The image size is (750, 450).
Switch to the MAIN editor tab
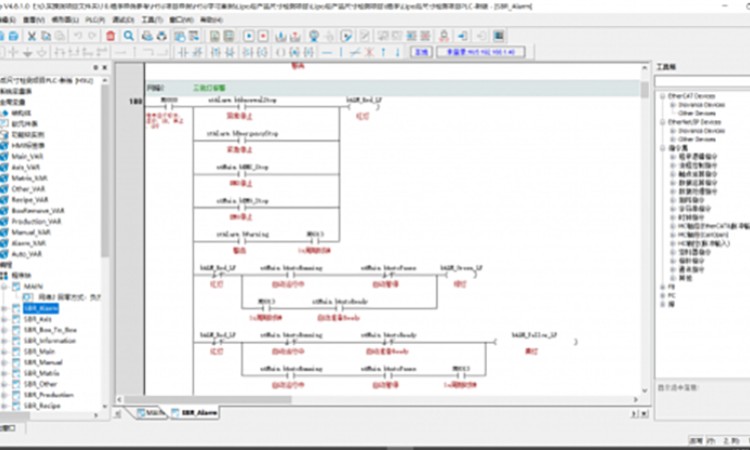(148, 412)
